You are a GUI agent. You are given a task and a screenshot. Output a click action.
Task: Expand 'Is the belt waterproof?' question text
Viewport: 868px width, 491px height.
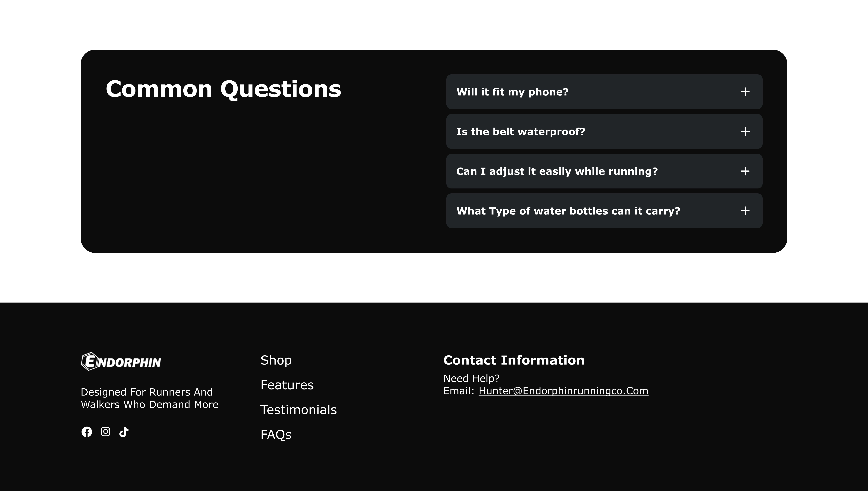521,132
